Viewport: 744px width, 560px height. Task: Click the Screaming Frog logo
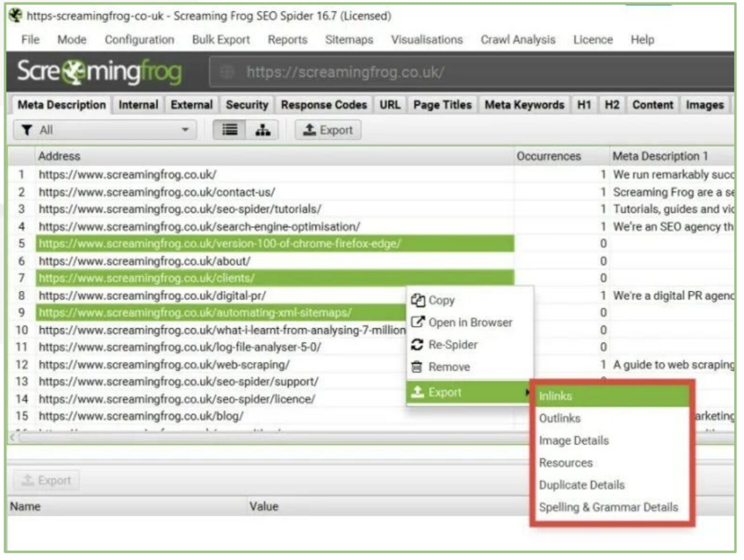(x=99, y=72)
